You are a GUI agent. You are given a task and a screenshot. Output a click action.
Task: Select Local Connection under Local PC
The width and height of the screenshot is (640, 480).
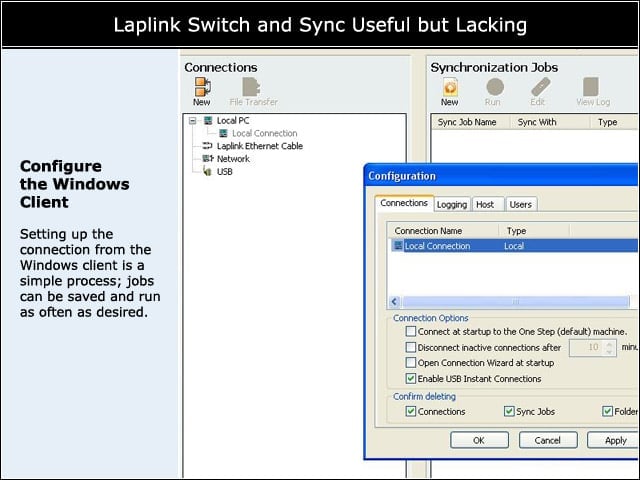point(264,133)
